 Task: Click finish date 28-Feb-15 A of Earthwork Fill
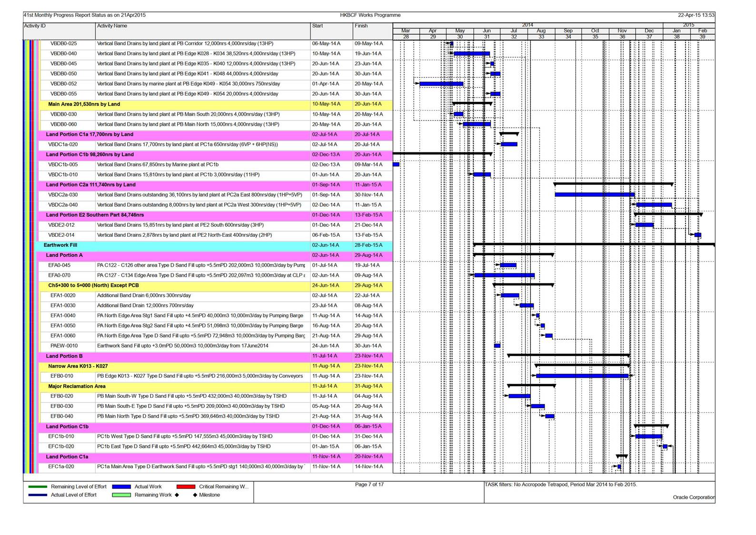368,245
